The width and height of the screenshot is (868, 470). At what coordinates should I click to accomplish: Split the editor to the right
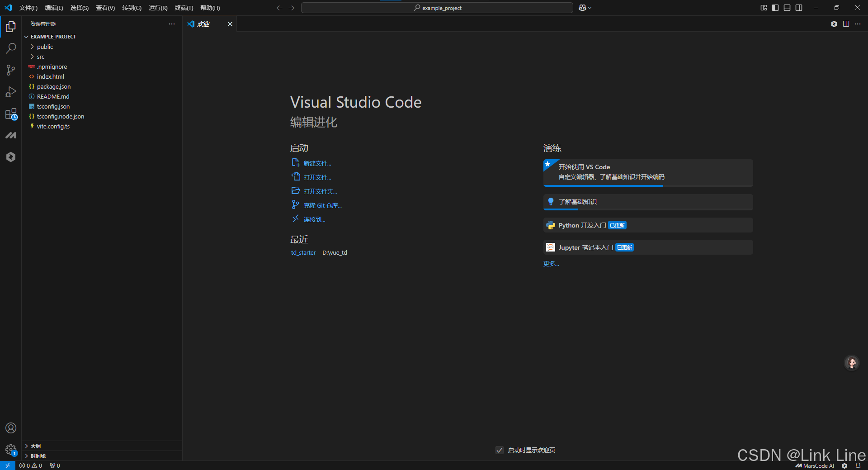[x=846, y=24]
